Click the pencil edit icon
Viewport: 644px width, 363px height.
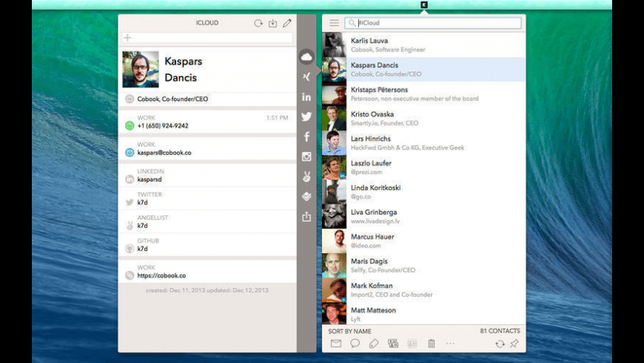[x=286, y=23]
